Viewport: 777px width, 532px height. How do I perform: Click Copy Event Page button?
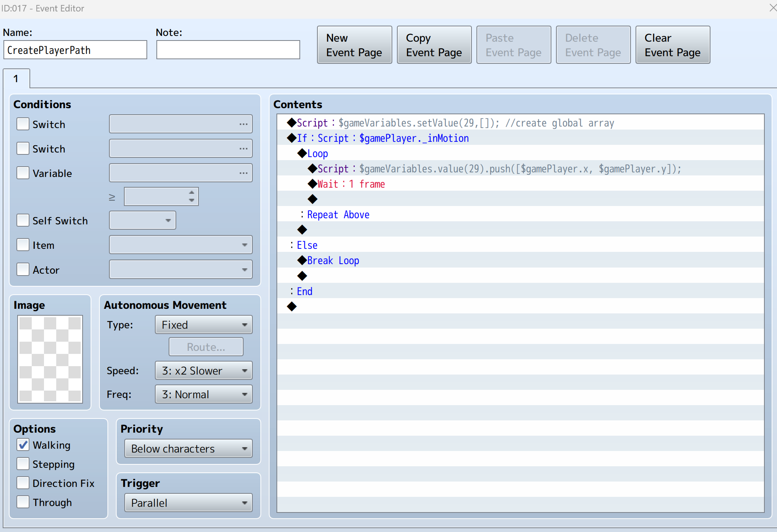[434, 45]
